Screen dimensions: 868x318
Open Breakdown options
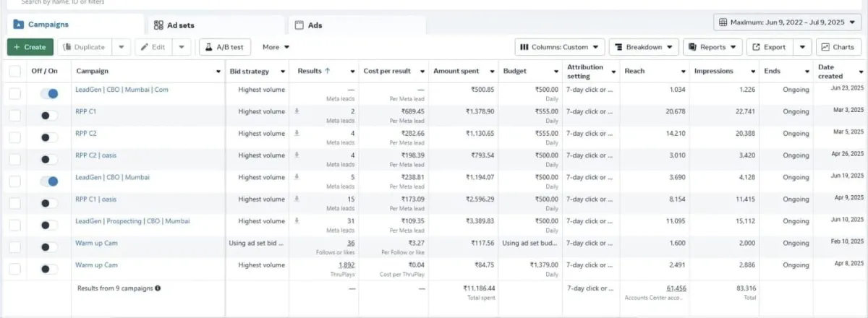pyautogui.click(x=643, y=47)
